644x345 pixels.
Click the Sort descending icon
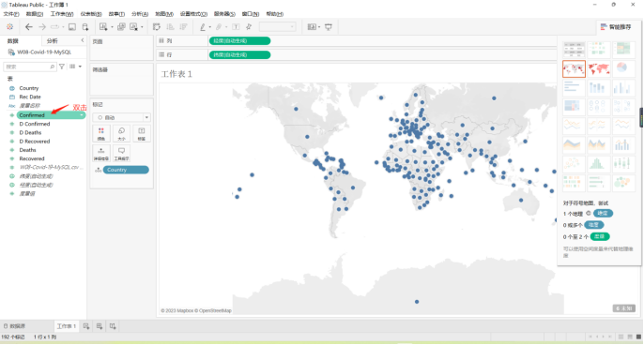click(183, 27)
